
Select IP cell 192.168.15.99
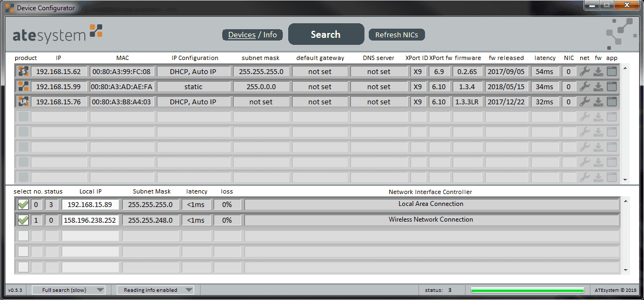(59, 86)
